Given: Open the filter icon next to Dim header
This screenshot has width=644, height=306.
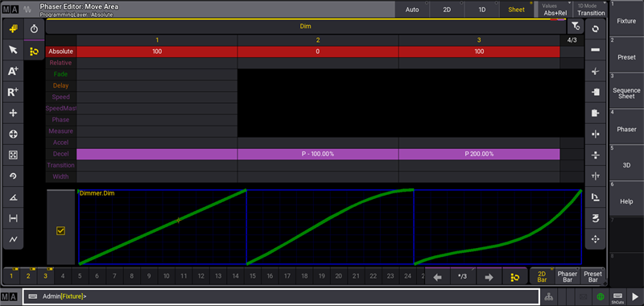Looking at the screenshot, I should click(576, 27).
